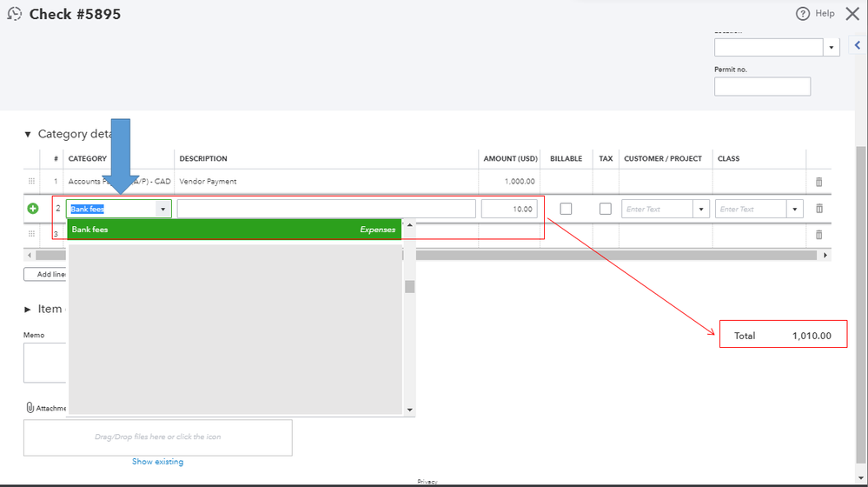Click the Customer / Project text field
Image resolution: width=868 pixels, height=487 pixels.
pos(657,209)
